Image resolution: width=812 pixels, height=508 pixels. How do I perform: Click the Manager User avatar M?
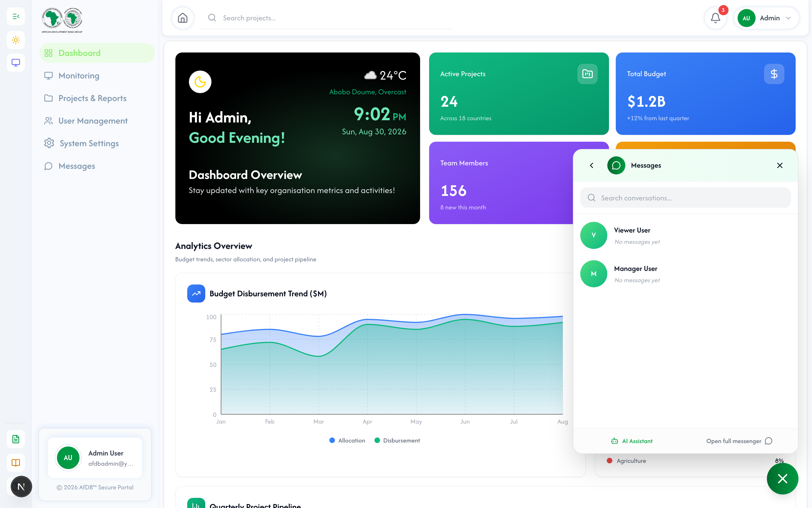(x=593, y=274)
